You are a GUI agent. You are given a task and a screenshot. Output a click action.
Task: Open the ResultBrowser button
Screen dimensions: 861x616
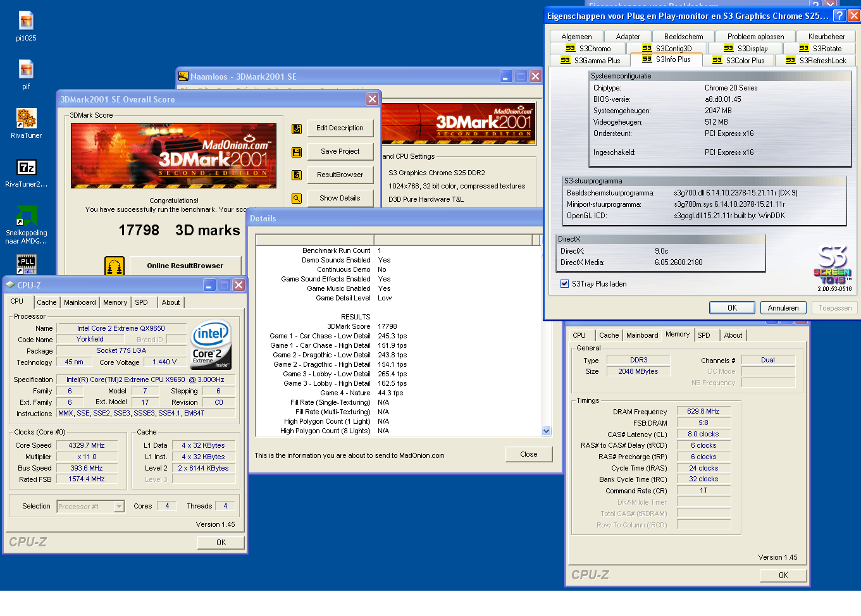(x=340, y=175)
